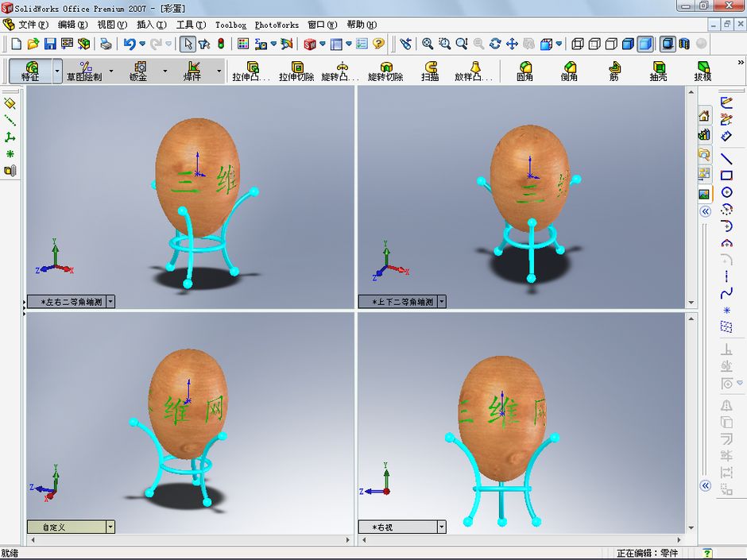Expand dropdown arrow next to 焊件

tap(219, 71)
